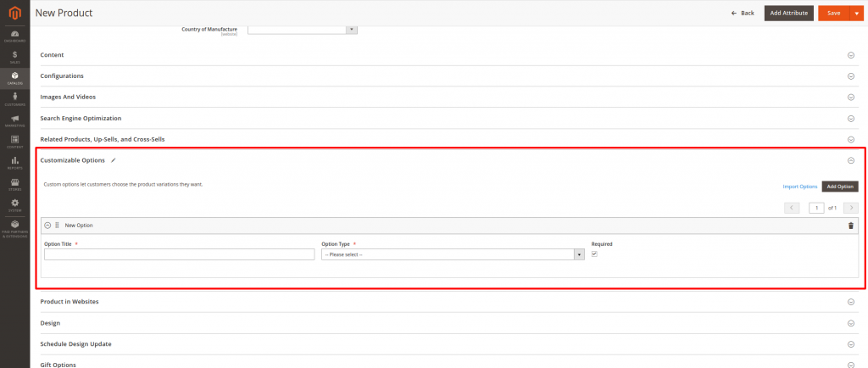Collapse the New Option row
Screen dimensions: 868x368
coord(47,226)
